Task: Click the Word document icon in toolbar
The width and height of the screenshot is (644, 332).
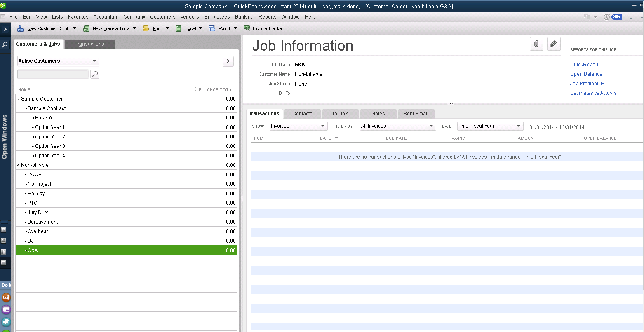Action: point(212,28)
